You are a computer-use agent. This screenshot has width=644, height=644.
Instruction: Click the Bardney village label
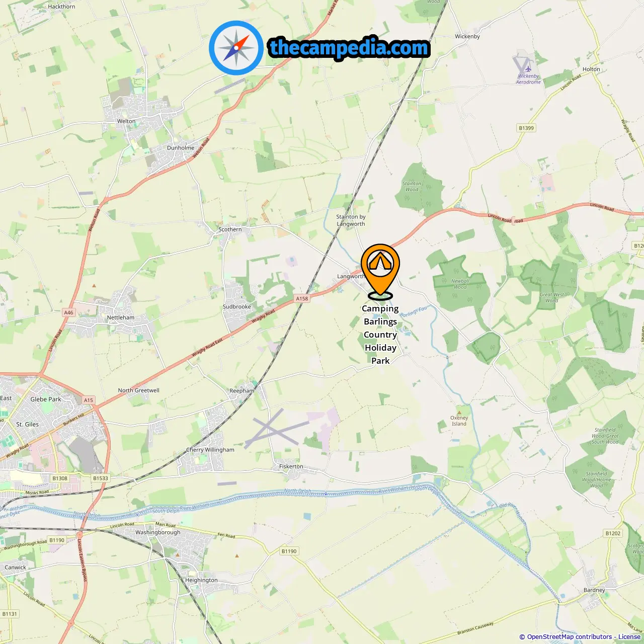coord(594,590)
